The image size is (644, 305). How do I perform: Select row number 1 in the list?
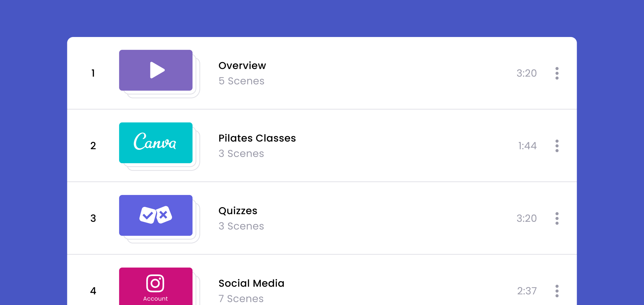coord(93,73)
